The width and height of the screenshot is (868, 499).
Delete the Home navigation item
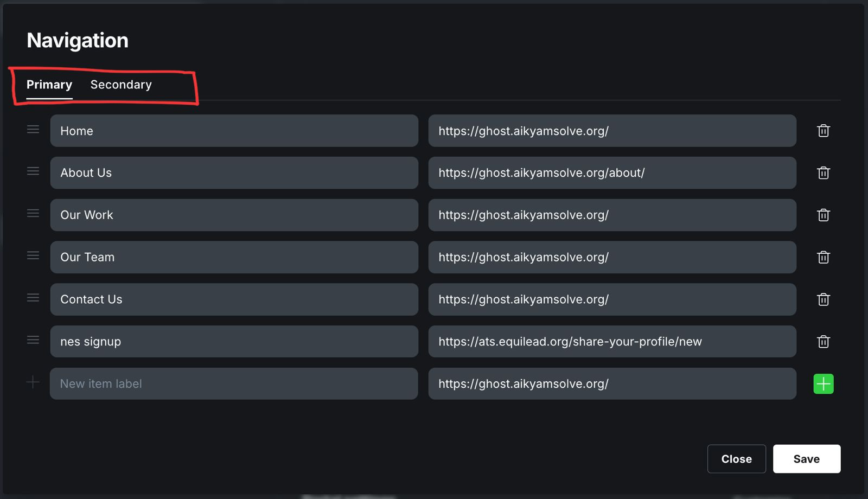pos(823,131)
